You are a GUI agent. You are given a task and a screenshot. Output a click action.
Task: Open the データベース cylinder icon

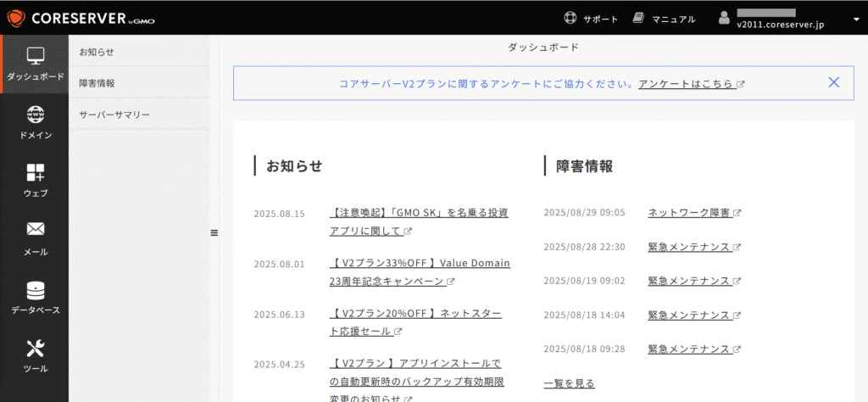(36, 289)
